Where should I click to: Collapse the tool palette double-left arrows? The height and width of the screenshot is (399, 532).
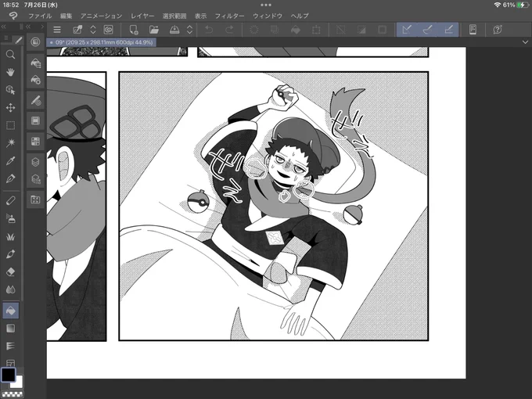4,27
